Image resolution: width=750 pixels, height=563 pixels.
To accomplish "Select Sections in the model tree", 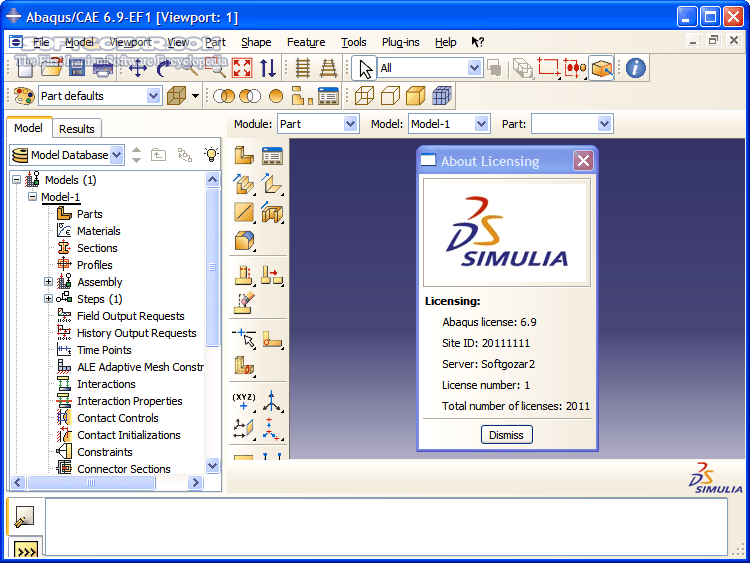I will (x=97, y=248).
